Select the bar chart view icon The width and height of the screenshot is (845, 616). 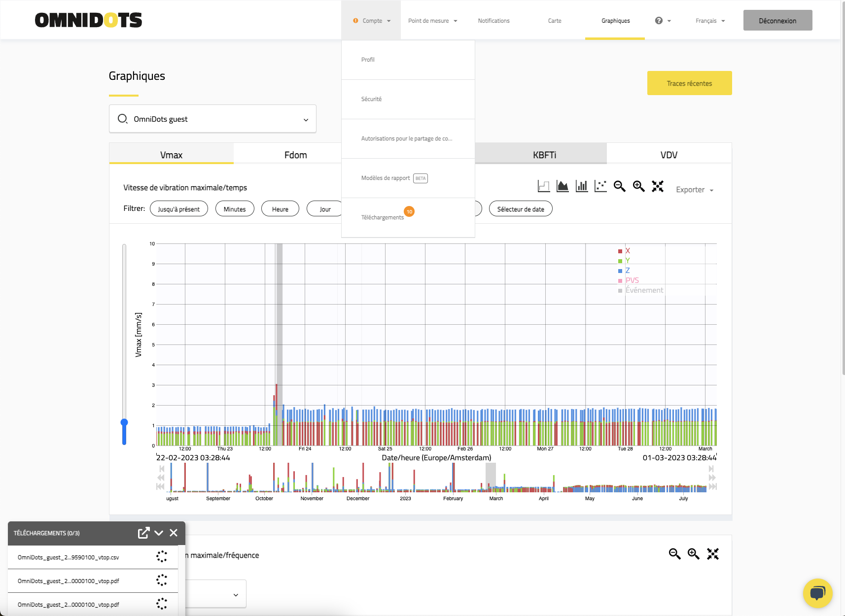coord(582,186)
